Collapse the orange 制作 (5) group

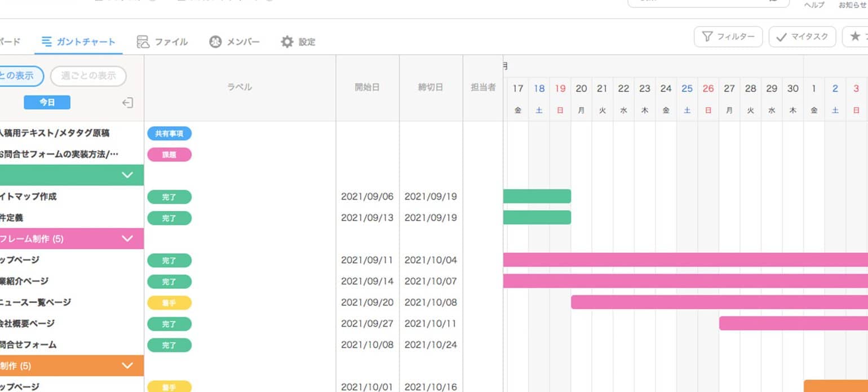click(128, 365)
